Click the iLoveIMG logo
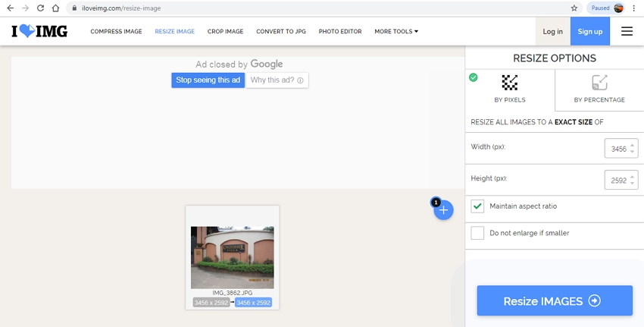The image size is (644, 327). click(39, 31)
